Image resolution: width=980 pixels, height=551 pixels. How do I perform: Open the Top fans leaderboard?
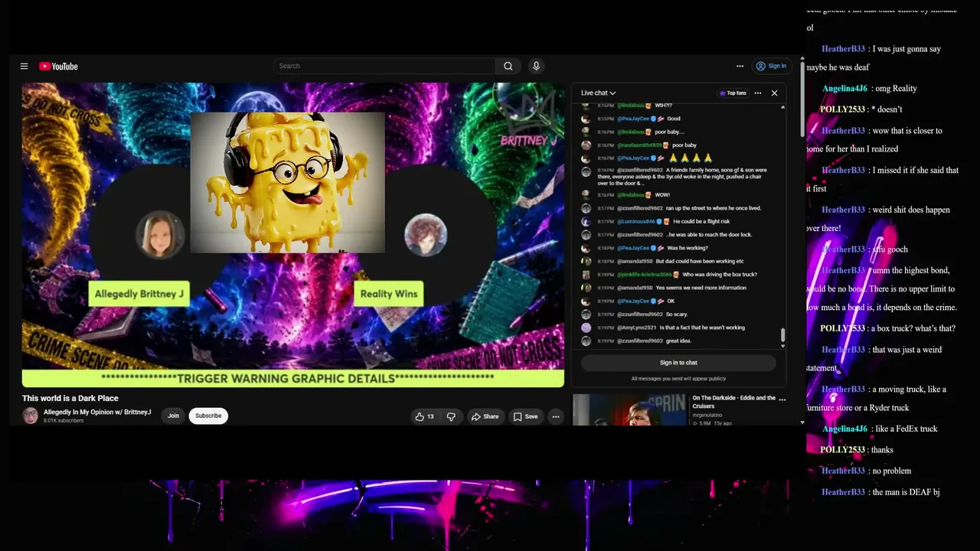(x=733, y=93)
